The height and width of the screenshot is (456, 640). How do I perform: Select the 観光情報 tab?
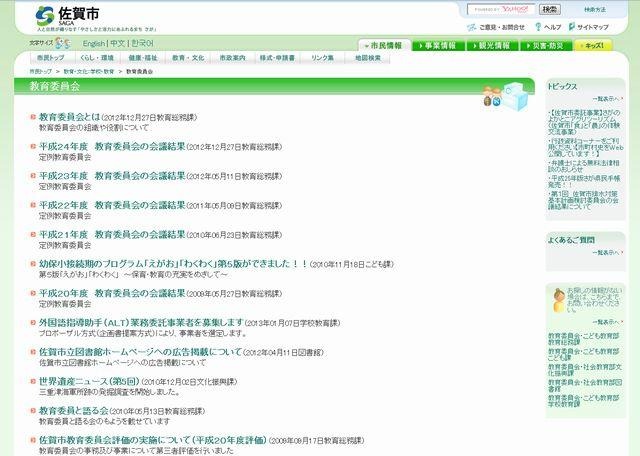point(493,46)
